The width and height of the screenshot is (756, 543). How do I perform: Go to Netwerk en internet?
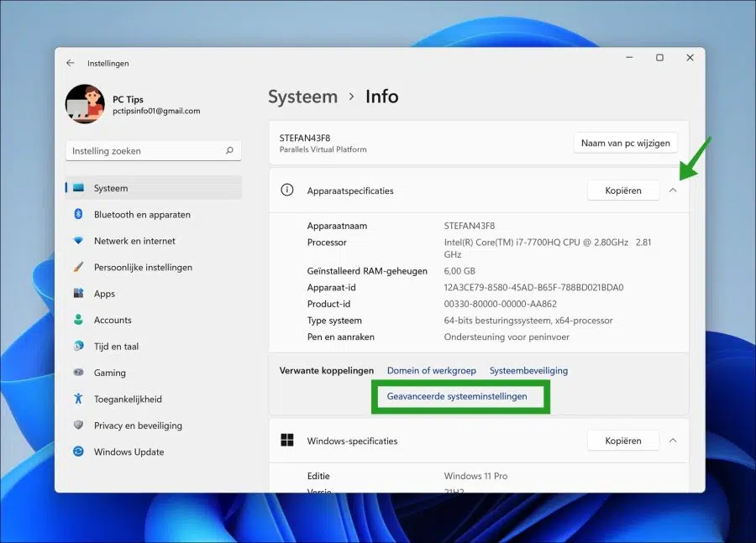pyautogui.click(x=154, y=241)
